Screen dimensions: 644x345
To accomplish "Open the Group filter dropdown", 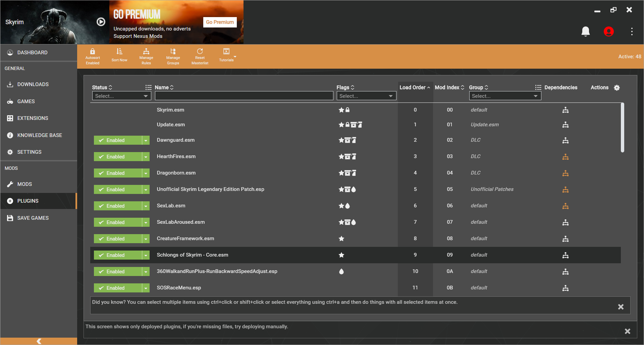I will 505,96.
